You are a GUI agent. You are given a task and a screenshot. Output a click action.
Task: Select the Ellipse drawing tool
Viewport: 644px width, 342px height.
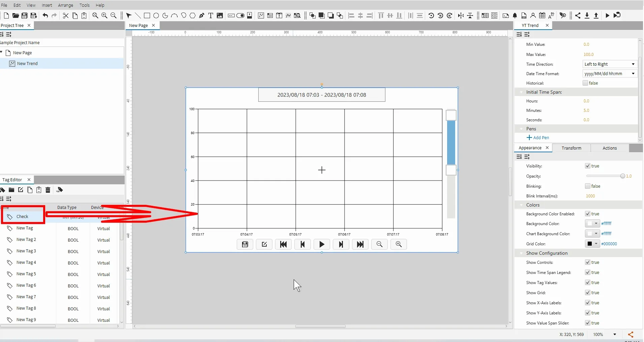click(x=156, y=15)
